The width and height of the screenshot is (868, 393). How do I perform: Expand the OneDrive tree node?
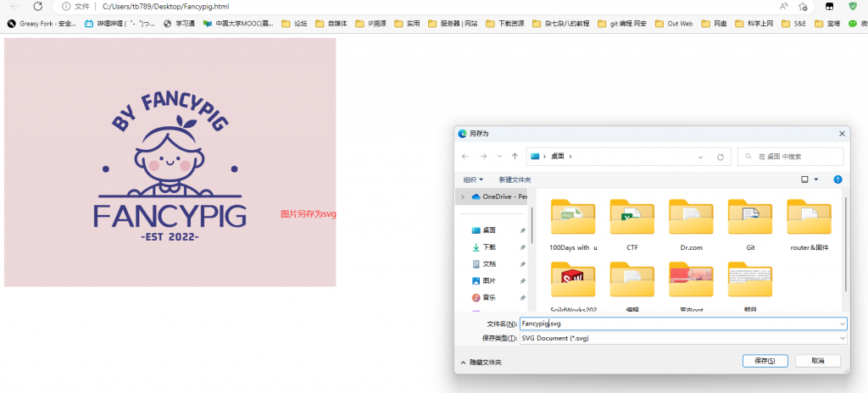click(x=463, y=196)
